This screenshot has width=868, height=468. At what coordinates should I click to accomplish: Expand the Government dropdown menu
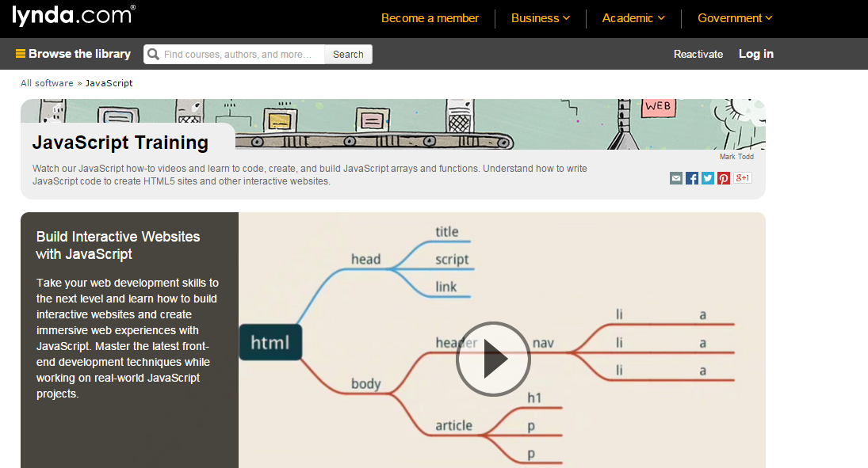coord(734,18)
